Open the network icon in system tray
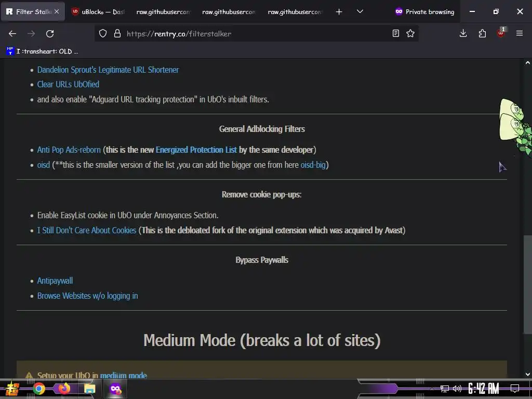 click(445, 389)
